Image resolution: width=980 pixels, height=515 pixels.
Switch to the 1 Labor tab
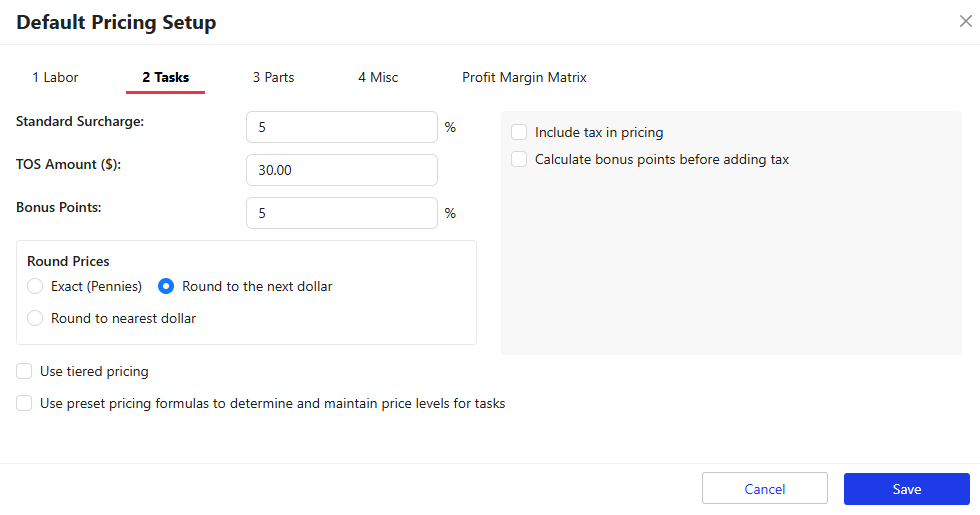click(x=56, y=78)
